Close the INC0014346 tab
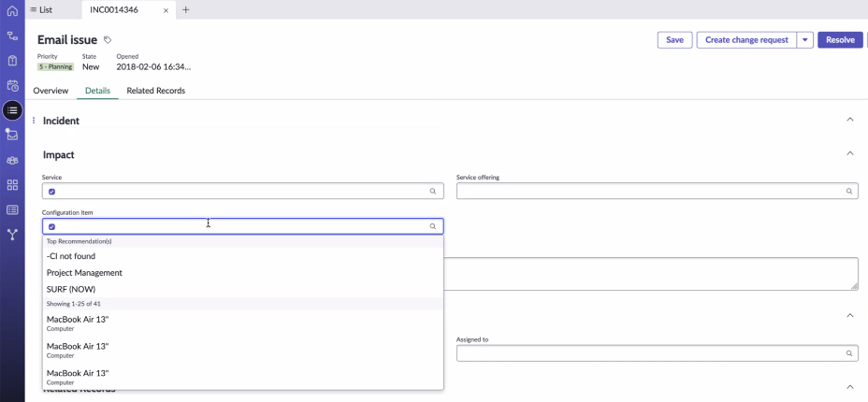This screenshot has width=868, height=402. coord(166,10)
